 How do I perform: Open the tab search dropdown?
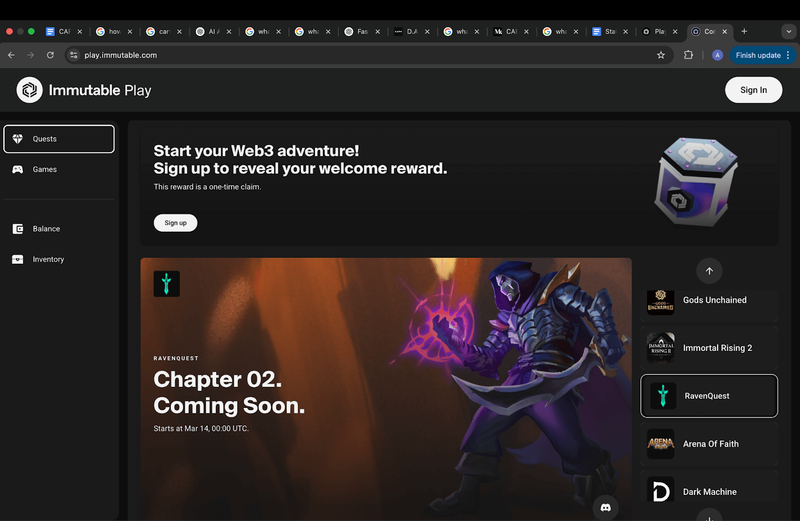coord(789,32)
